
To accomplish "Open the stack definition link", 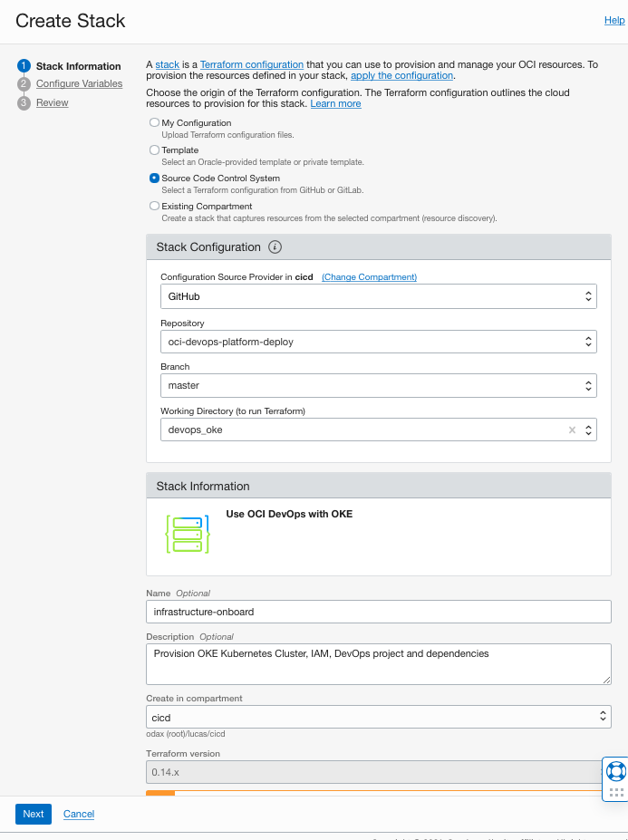I will pyautogui.click(x=167, y=64).
